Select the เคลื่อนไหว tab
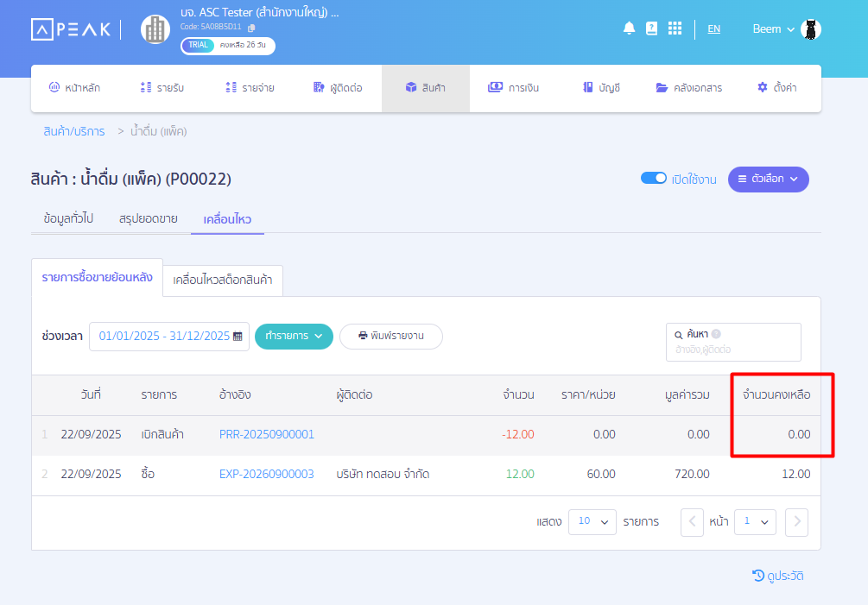The height and width of the screenshot is (605, 868). tap(227, 219)
